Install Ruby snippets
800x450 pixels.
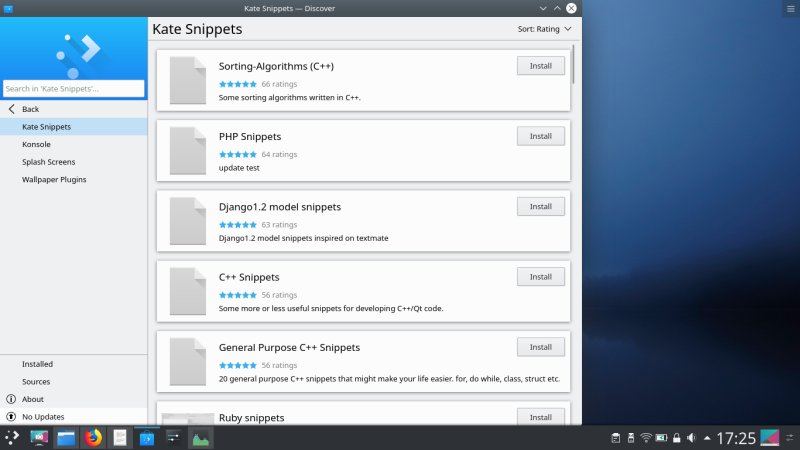pos(541,417)
